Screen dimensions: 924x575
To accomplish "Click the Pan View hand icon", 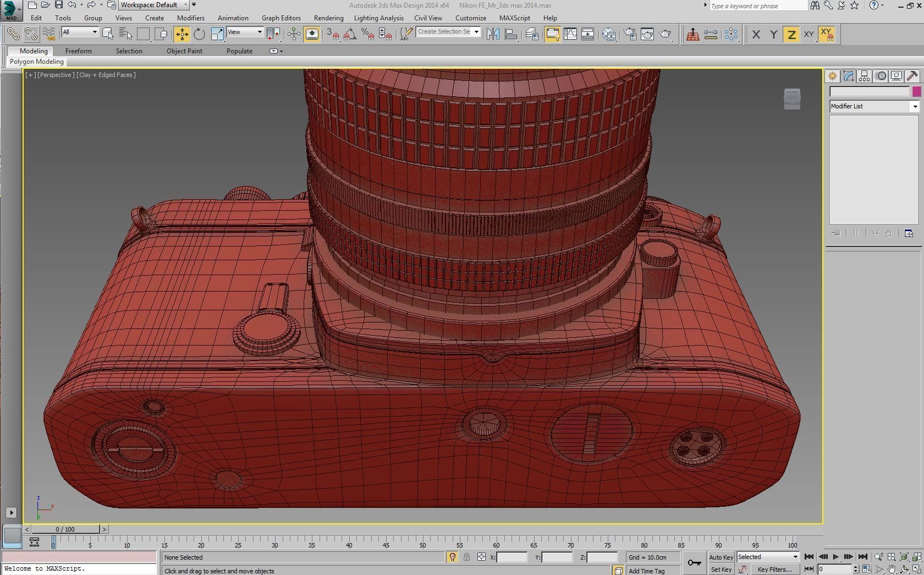I will [x=891, y=569].
